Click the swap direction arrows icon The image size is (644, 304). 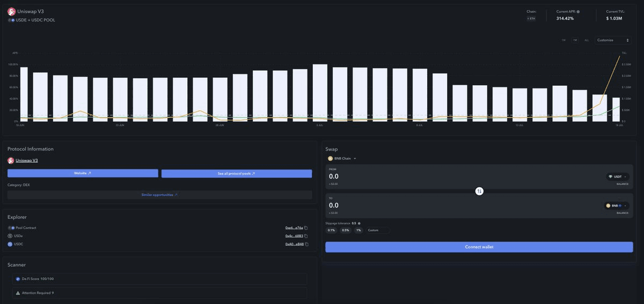479,191
